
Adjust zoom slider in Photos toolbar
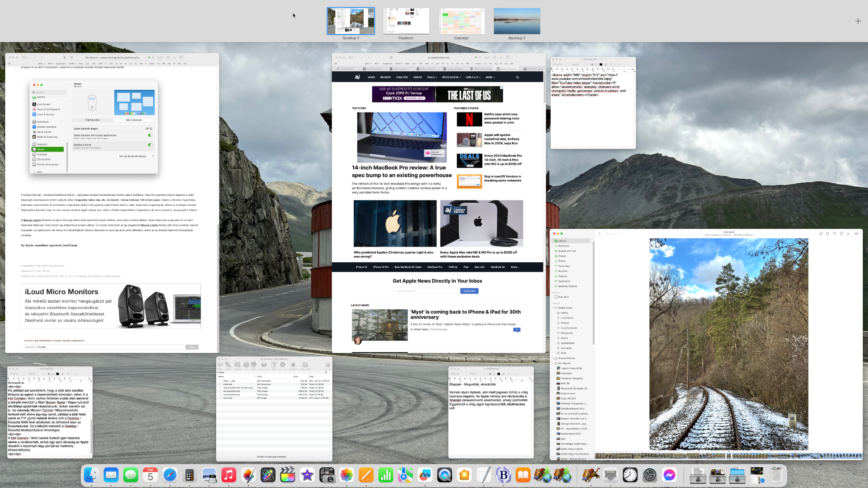tap(613, 234)
